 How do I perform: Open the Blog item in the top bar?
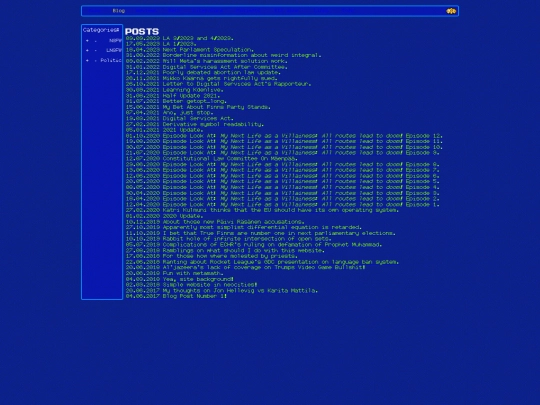119,11
